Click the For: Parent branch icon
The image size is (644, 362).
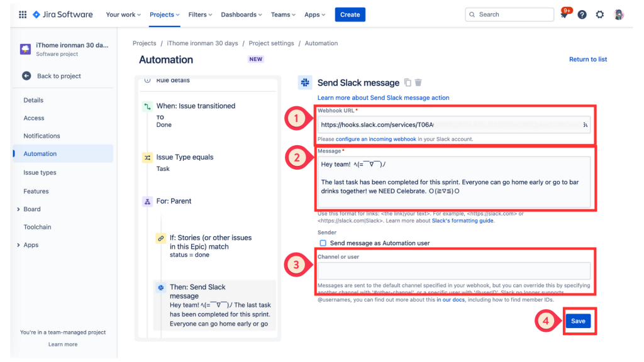click(x=147, y=202)
